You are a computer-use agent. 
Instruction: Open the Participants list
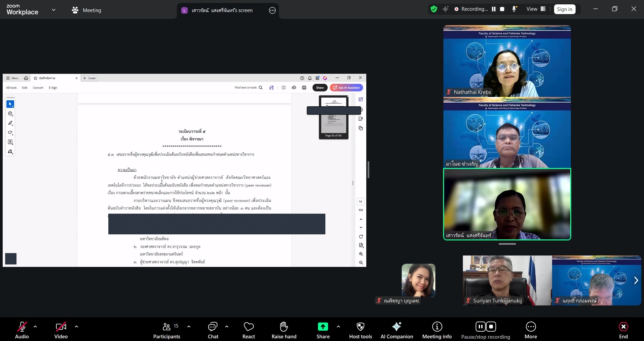point(167,330)
